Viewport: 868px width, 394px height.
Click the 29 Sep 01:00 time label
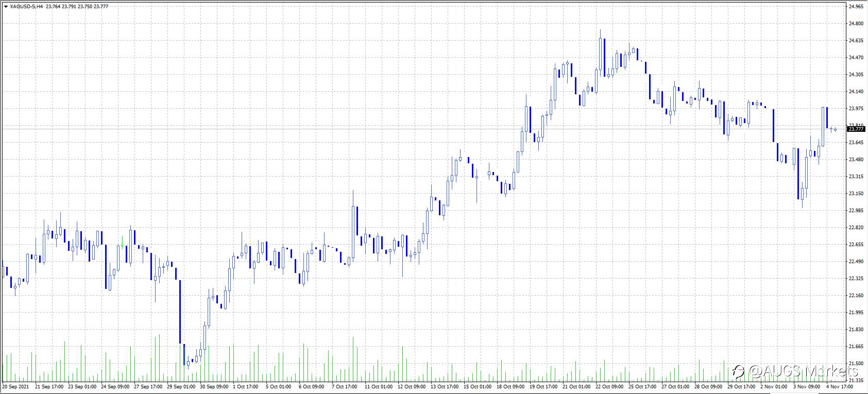click(x=181, y=386)
